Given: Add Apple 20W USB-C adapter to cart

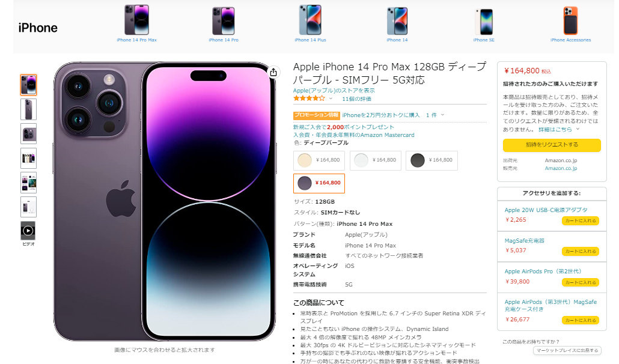Looking at the screenshot, I should 581,220.
